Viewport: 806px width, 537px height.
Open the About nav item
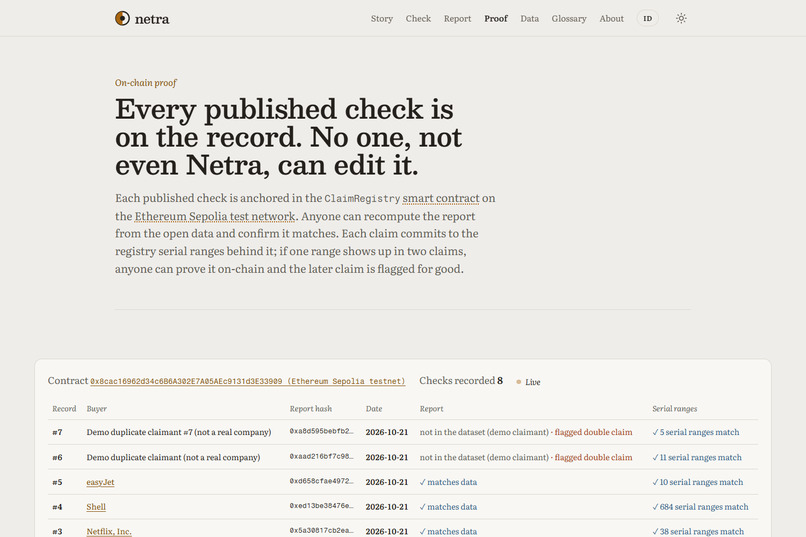[x=612, y=18]
